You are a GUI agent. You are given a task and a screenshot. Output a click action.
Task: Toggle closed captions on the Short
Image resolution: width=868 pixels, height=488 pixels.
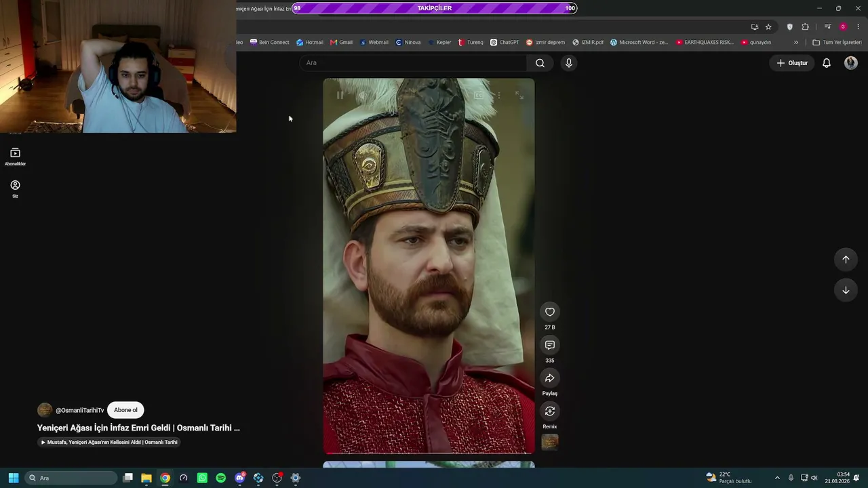(x=478, y=96)
